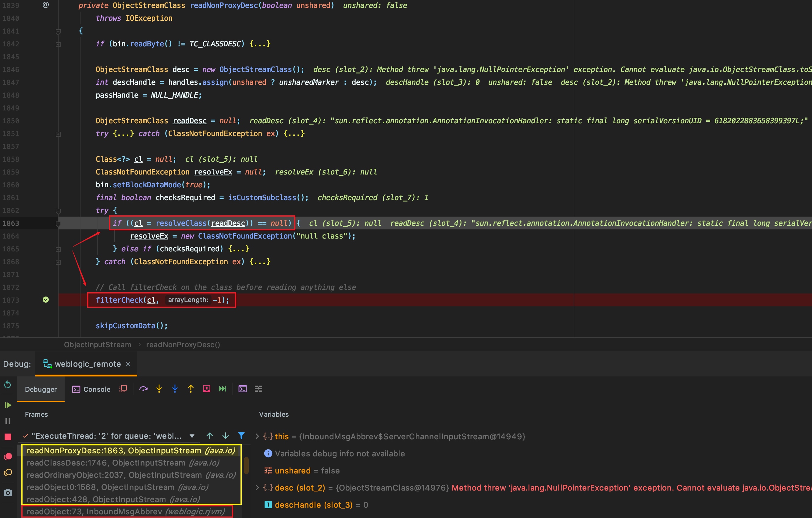Toggle the Mute Breakpoints icon
Viewport: 812px width, 518px height.
click(8, 473)
